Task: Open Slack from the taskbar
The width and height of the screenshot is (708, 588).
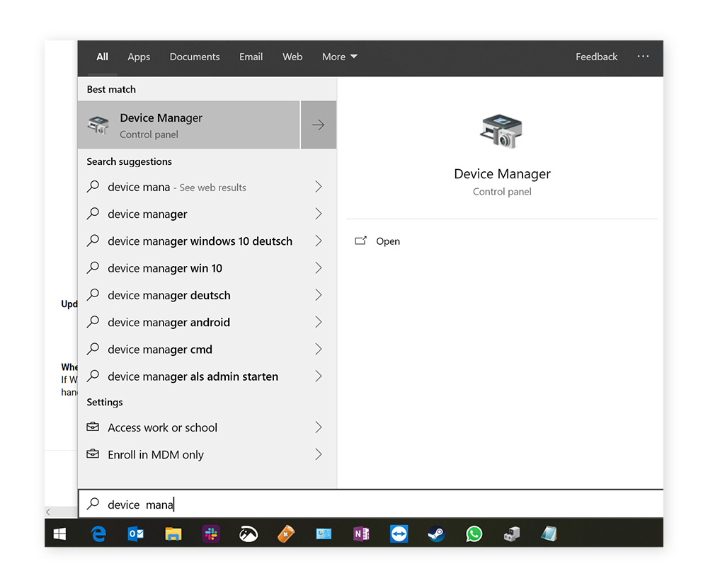Action: click(x=211, y=534)
